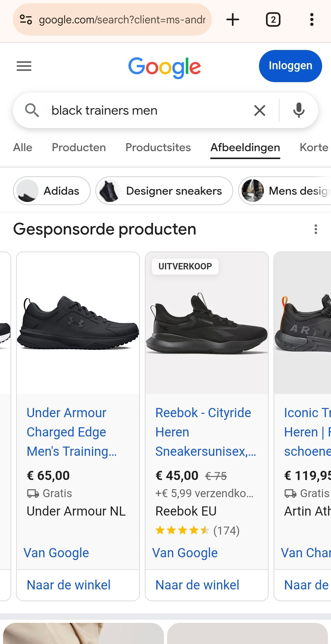Click the Inloggen button
331x644 pixels.
(291, 66)
